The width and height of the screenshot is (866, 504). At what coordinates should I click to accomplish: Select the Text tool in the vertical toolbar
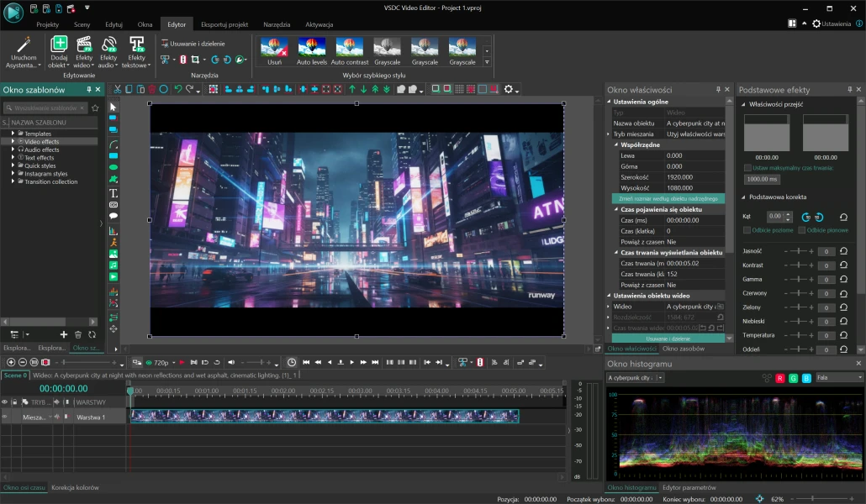114,193
